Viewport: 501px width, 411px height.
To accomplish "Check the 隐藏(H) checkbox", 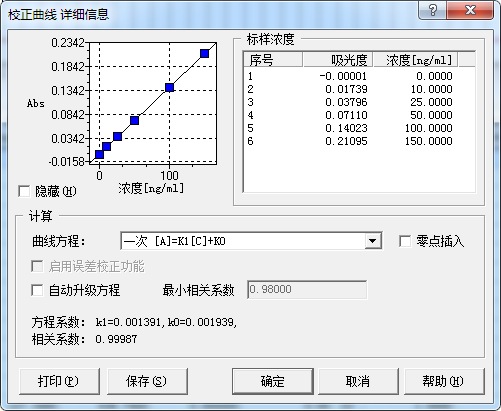I will [24, 191].
